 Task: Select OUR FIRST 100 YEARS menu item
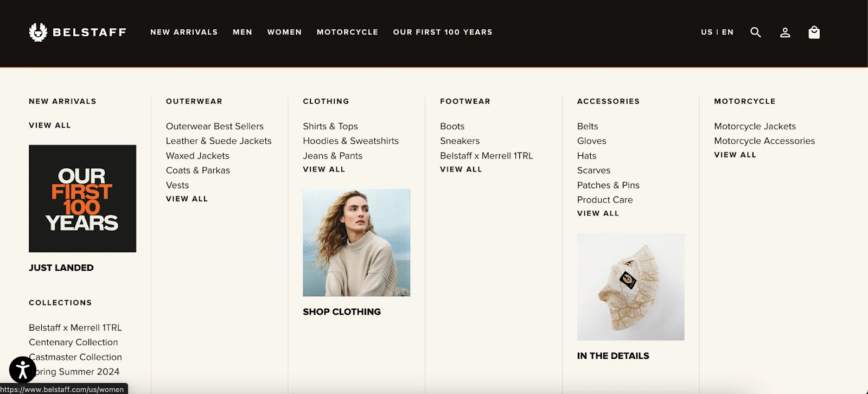pyautogui.click(x=442, y=32)
